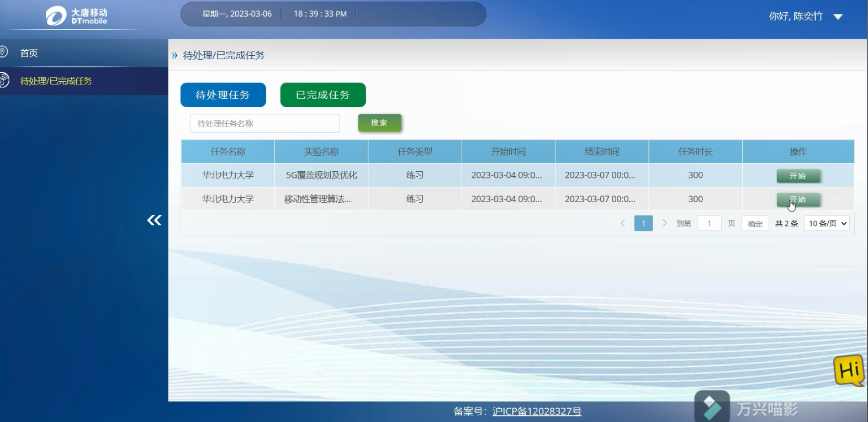Click the home page location icon
Image resolution: width=868 pixels, height=422 pixels.
tap(3, 52)
